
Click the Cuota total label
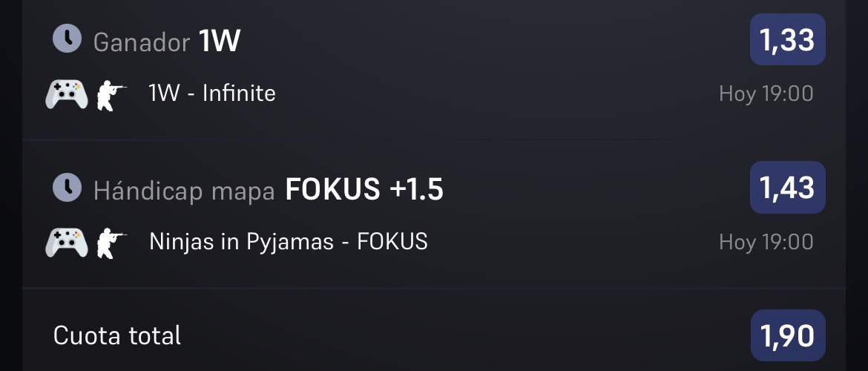(116, 335)
